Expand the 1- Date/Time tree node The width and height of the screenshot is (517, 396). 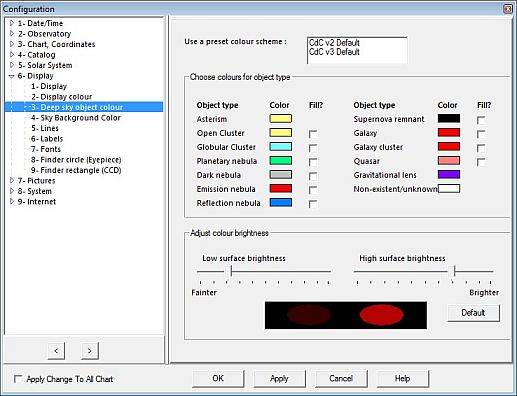pyautogui.click(x=12, y=23)
